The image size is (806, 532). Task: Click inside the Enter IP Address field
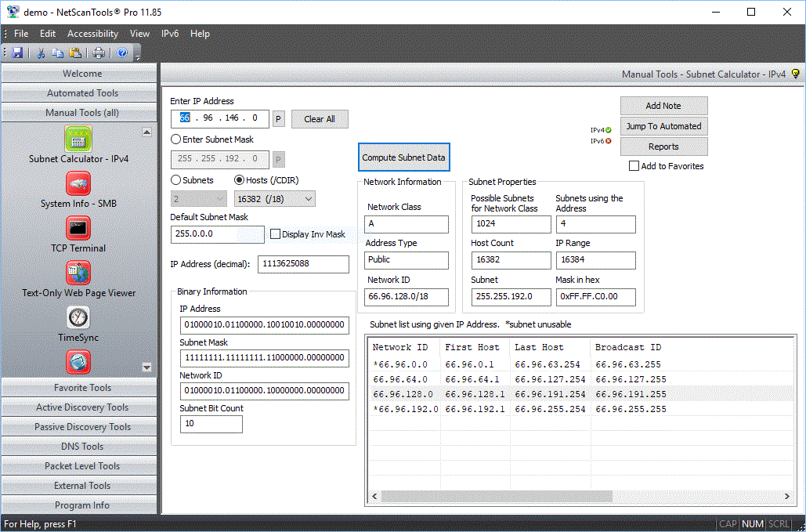pos(219,118)
